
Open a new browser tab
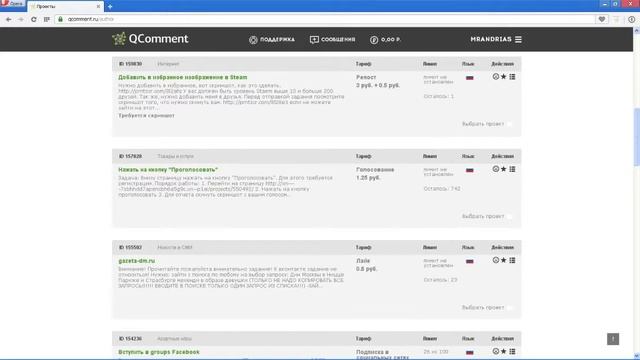pyautogui.click(x=110, y=7)
